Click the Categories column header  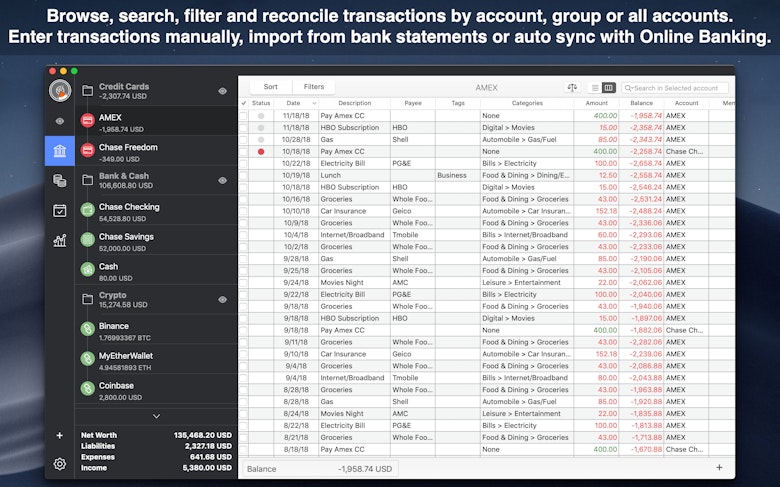(527, 103)
